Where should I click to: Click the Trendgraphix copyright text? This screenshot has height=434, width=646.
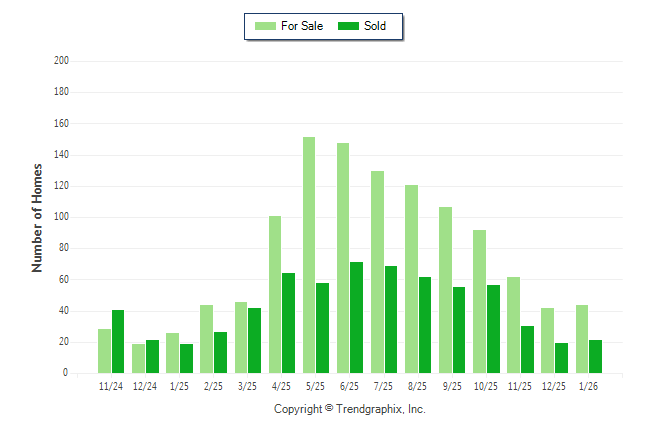point(350,409)
